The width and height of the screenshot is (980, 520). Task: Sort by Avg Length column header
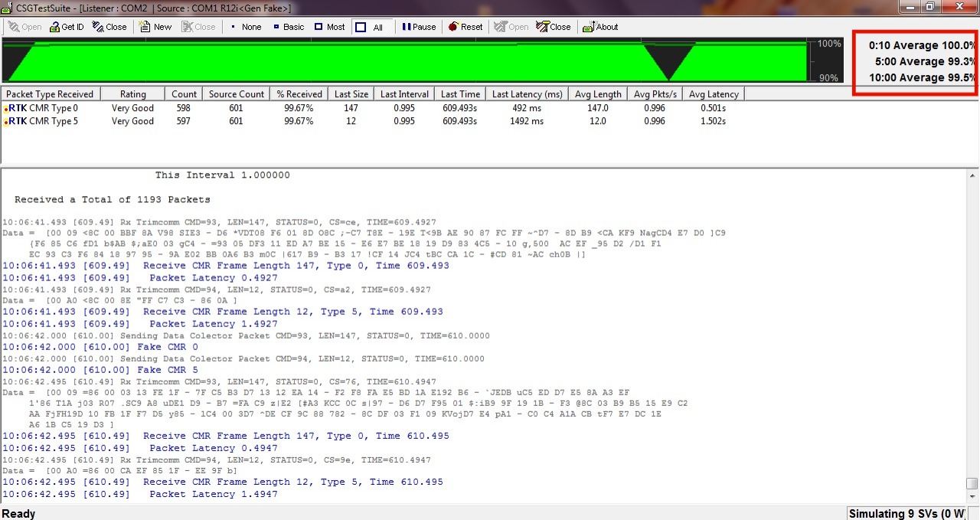pyautogui.click(x=597, y=94)
